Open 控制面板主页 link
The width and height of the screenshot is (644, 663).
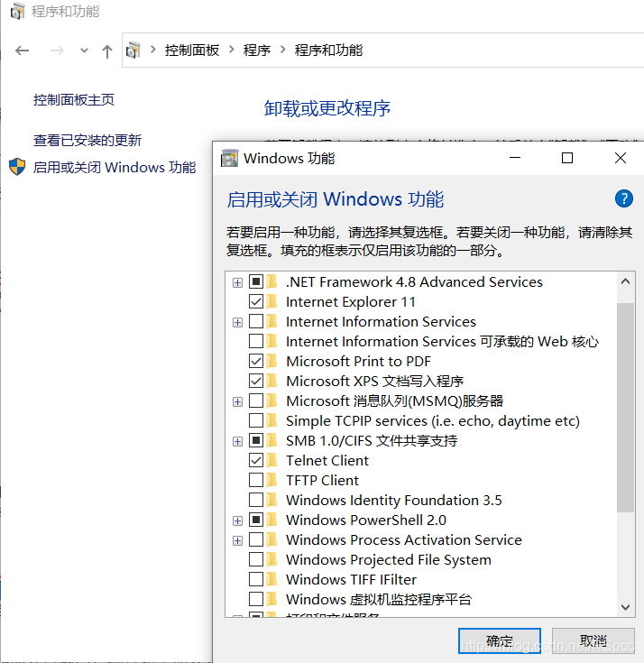click(x=74, y=100)
